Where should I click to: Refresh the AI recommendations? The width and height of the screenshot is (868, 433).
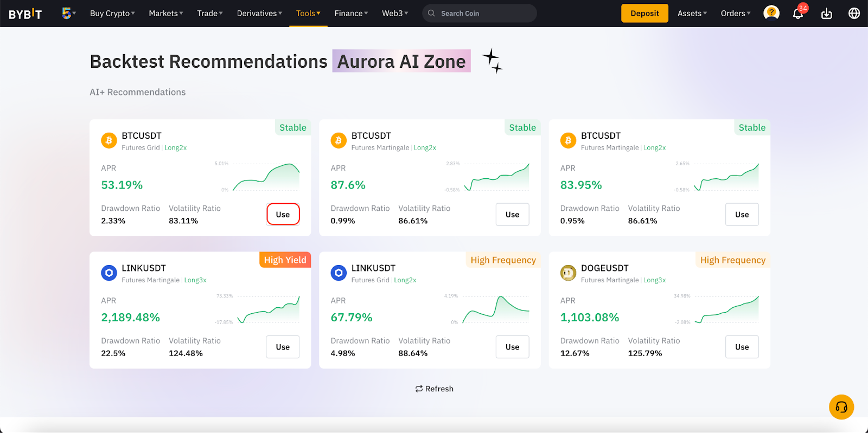pyautogui.click(x=434, y=389)
